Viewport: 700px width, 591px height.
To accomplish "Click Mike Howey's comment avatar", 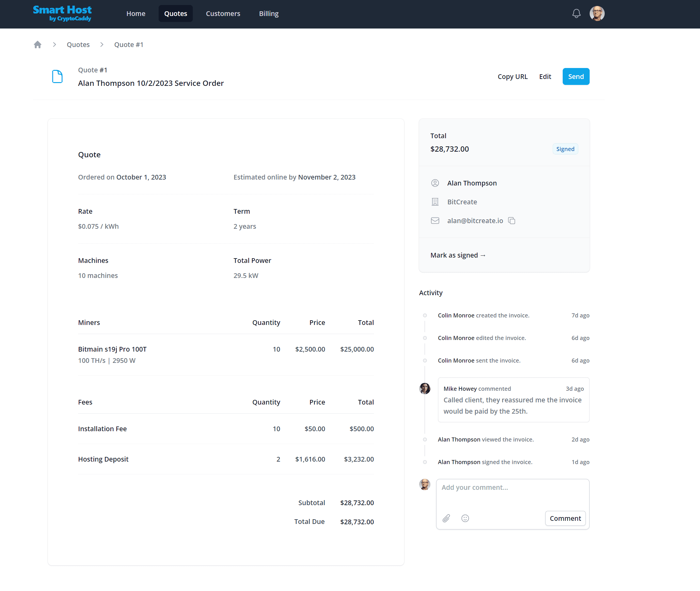I will click(x=424, y=388).
